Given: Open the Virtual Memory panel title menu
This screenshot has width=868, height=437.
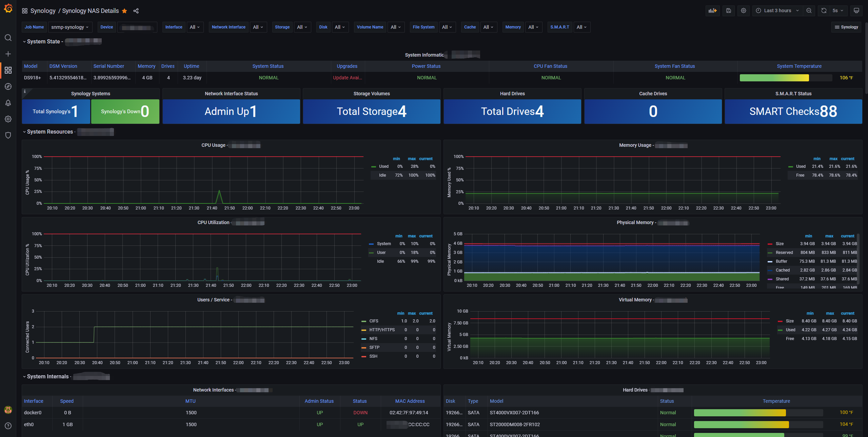Looking at the screenshot, I should pyautogui.click(x=653, y=300).
